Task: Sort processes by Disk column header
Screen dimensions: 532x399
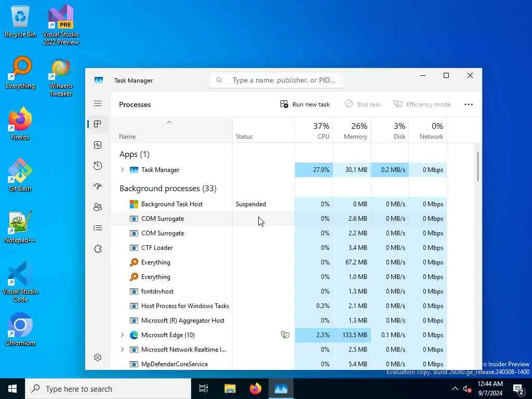Action: 390,130
